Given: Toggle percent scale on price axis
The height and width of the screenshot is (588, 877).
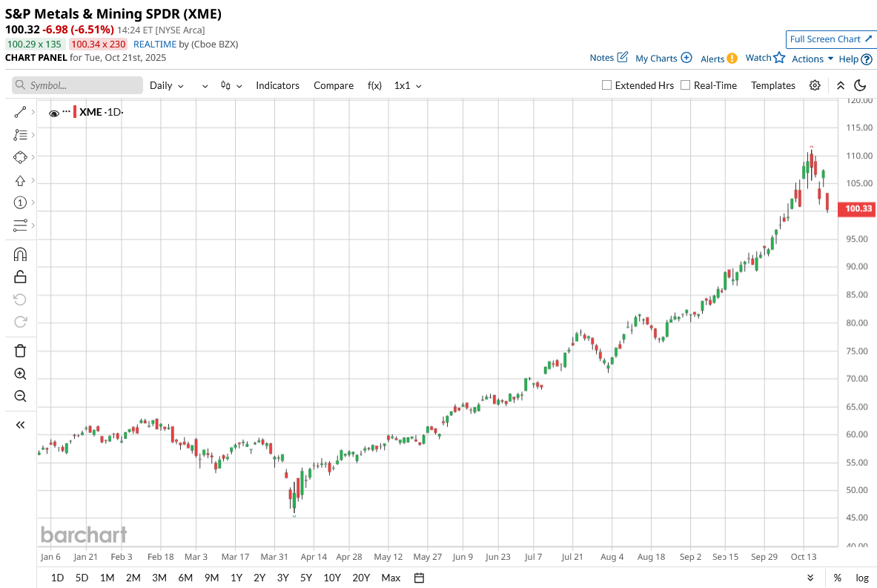Looking at the screenshot, I should [837, 578].
